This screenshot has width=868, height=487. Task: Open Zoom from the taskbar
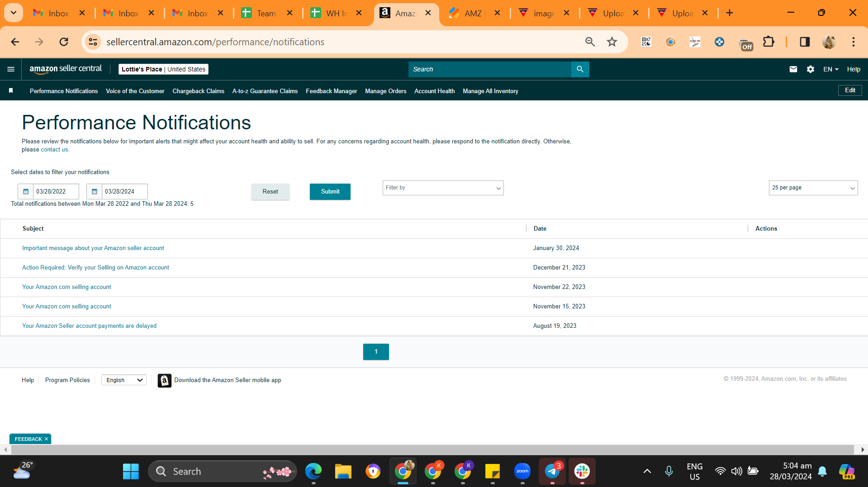coord(522,472)
